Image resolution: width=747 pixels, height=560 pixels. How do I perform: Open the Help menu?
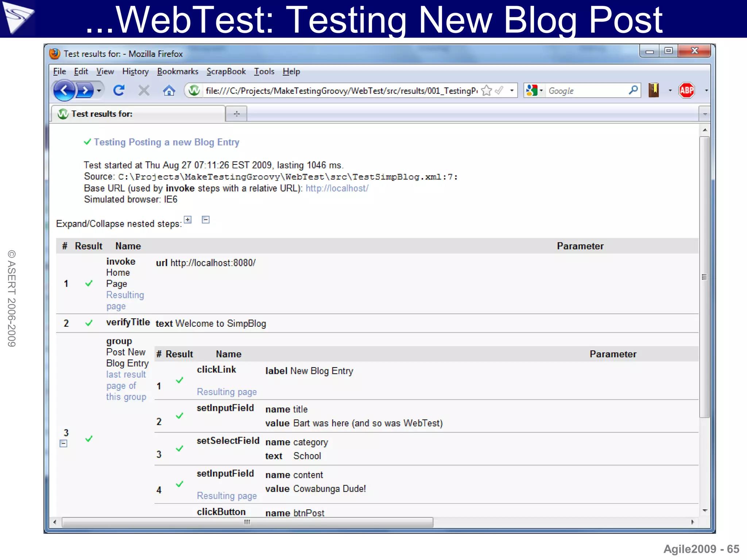click(291, 71)
